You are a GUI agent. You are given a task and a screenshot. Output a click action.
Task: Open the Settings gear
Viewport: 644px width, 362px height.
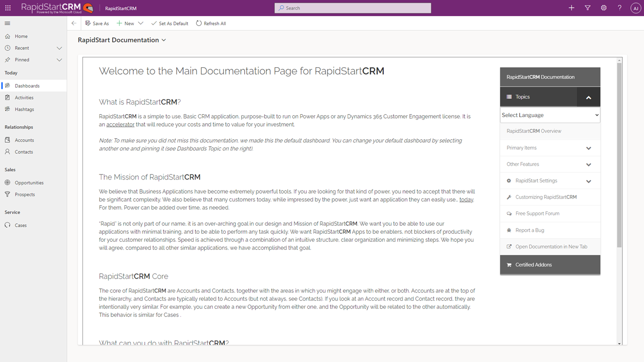[603, 8]
